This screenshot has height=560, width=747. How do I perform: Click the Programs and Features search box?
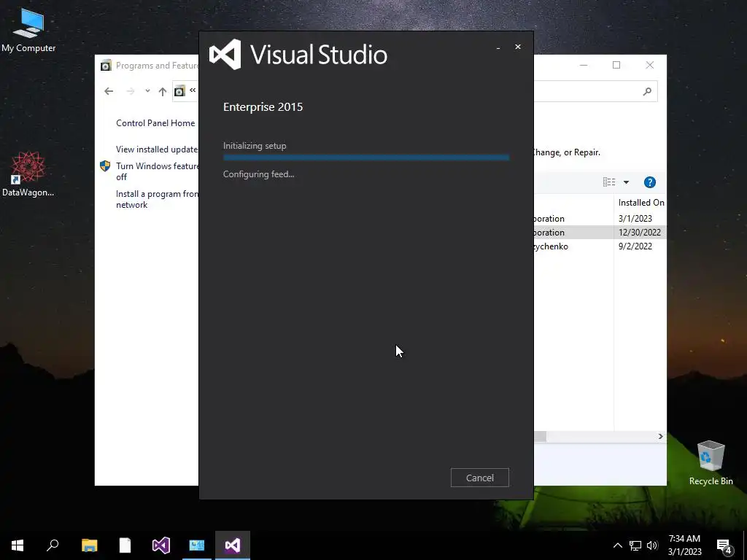click(x=595, y=91)
